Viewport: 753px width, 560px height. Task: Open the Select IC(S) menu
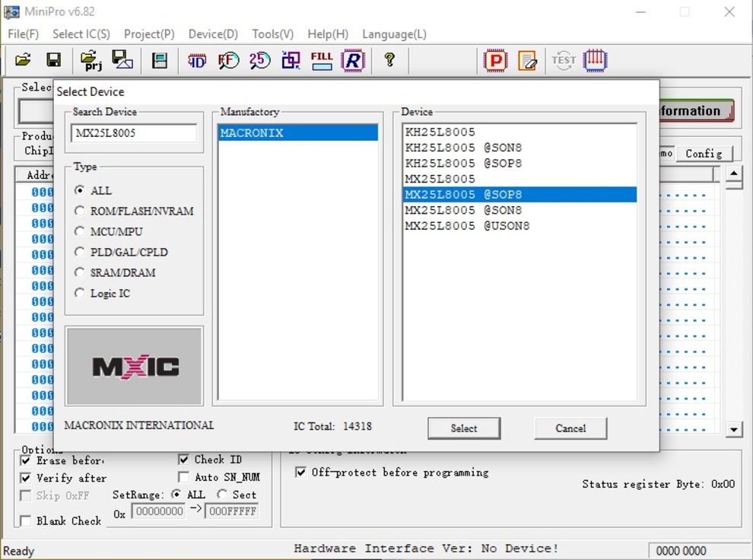81,34
